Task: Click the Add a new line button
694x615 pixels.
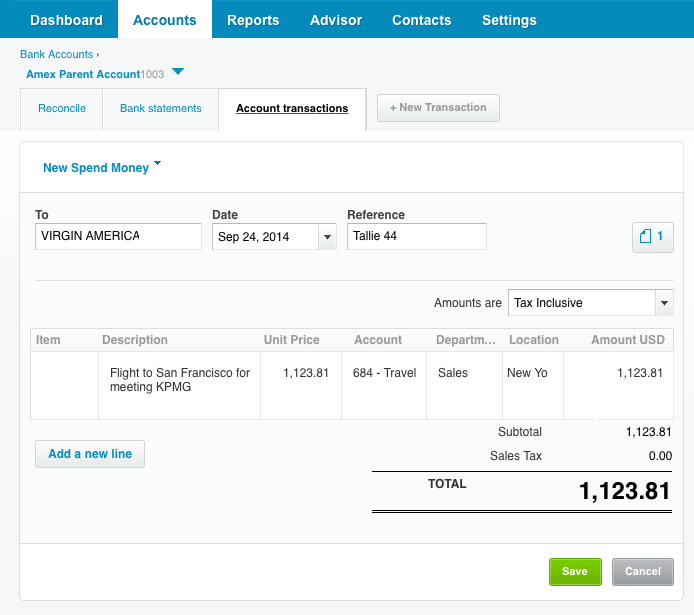Action: point(90,454)
